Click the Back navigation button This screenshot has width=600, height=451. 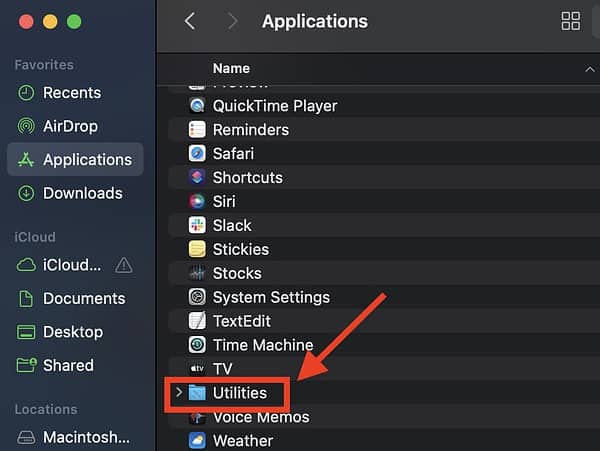[x=190, y=21]
